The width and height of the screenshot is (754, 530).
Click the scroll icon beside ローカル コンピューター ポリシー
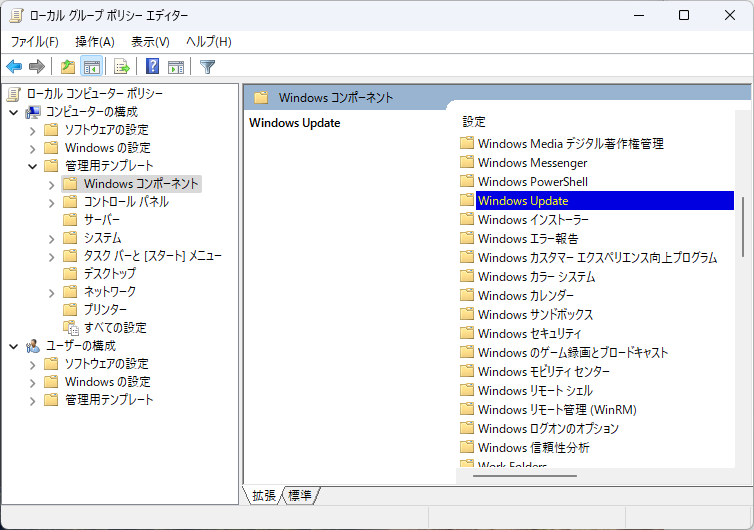[13, 94]
